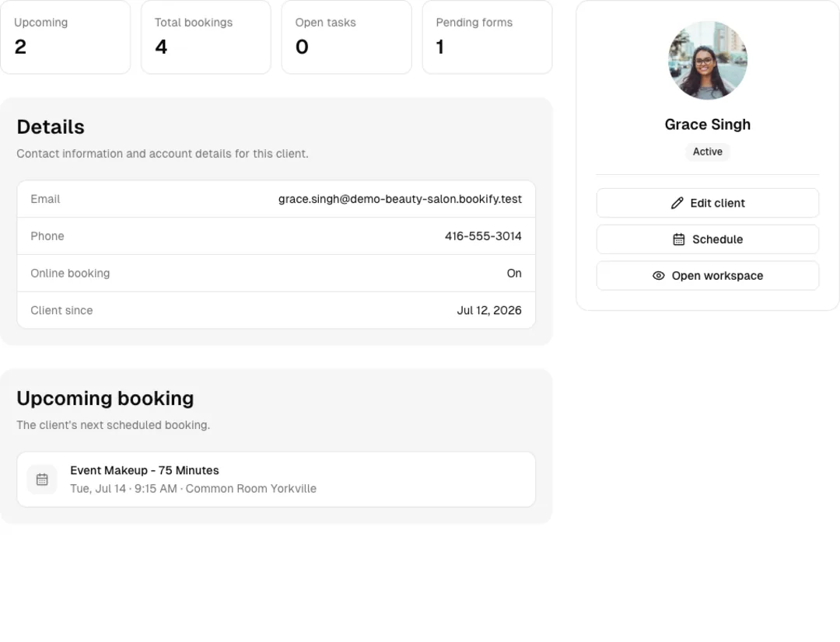Select the Upcoming stat card

(65, 37)
